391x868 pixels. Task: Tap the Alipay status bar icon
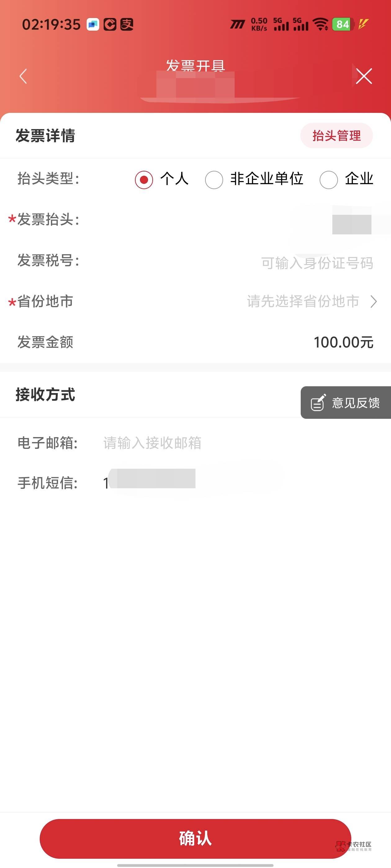tap(127, 24)
